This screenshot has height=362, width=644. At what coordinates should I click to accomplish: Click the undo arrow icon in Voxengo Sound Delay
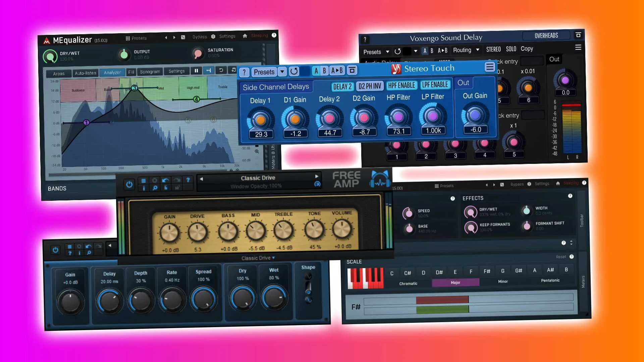pyautogui.click(x=397, y=51)
